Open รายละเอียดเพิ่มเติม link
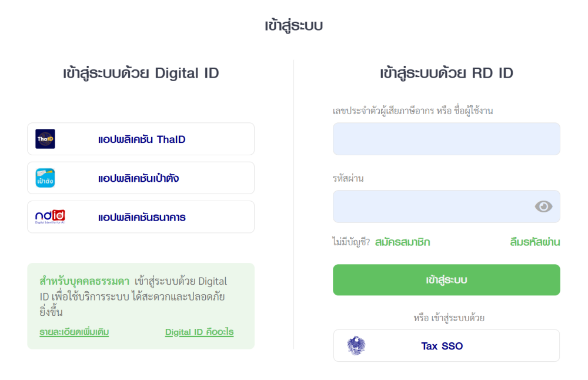 click(74, 332)
